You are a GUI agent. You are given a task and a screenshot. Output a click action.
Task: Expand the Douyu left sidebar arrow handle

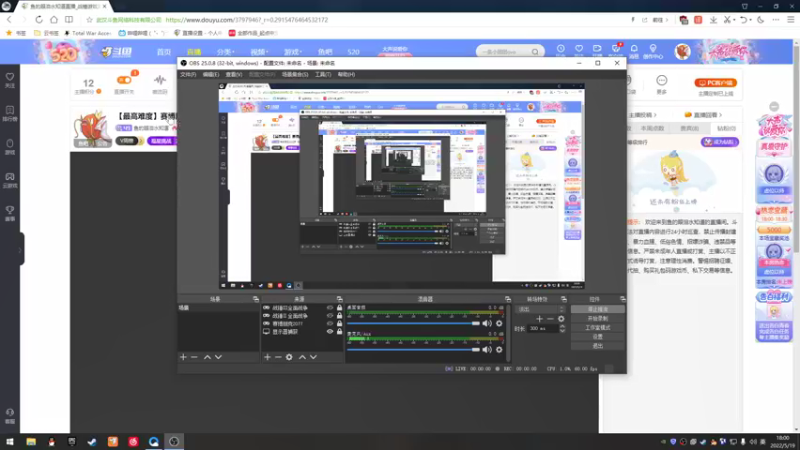pyautogui.click(x=21, y=249)
